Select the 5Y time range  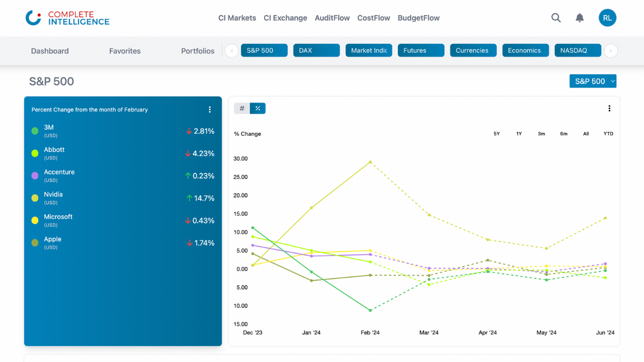(x=497, y=134)
